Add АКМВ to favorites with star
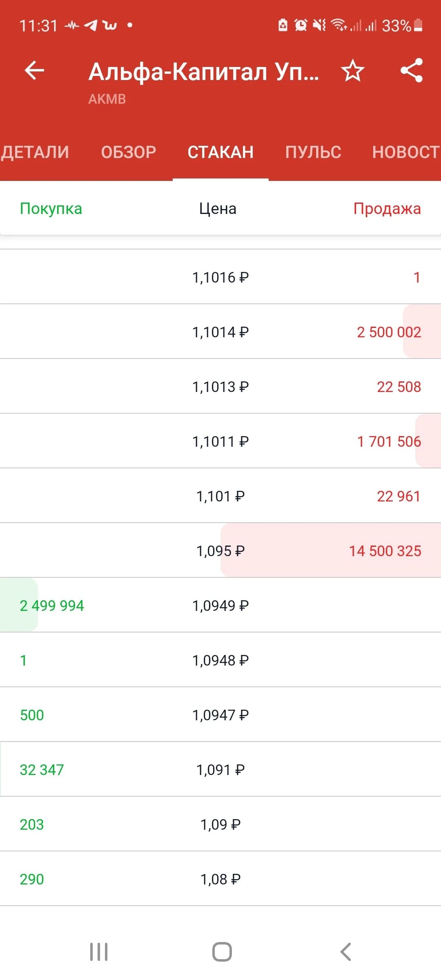The image size is (441, 980). (x=352, y=71)
